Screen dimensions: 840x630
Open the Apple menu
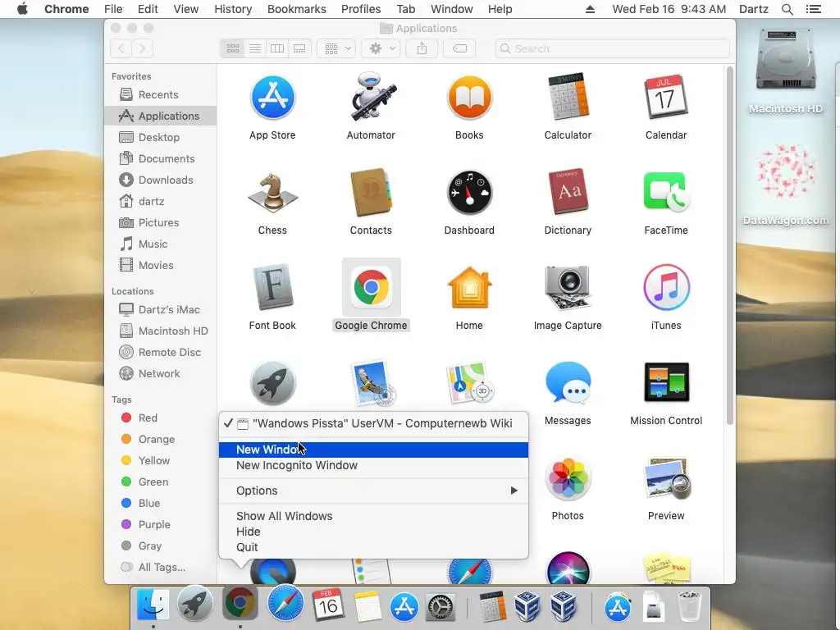(x=22, y=9)
